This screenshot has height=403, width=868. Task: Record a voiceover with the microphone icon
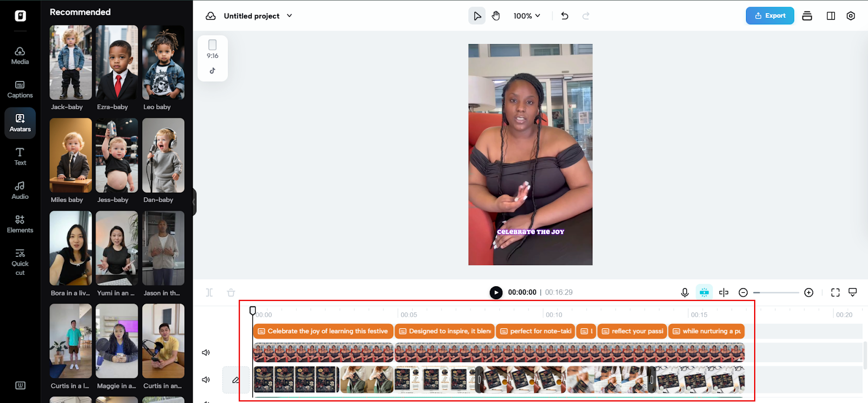(x=685, y=292)
